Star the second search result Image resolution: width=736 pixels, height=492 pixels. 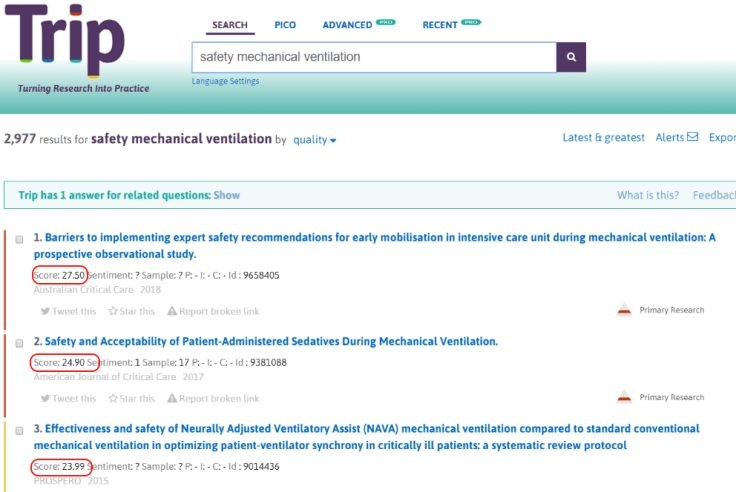point(131,398)
